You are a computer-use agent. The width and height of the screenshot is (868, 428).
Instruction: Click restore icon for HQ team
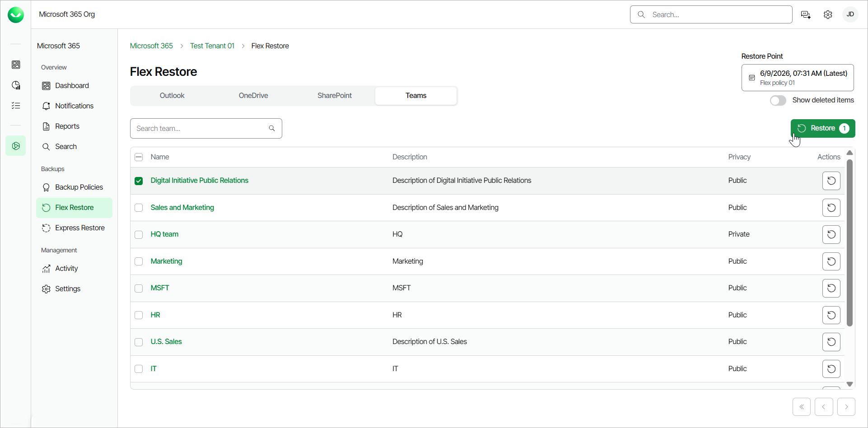(831, 234)
